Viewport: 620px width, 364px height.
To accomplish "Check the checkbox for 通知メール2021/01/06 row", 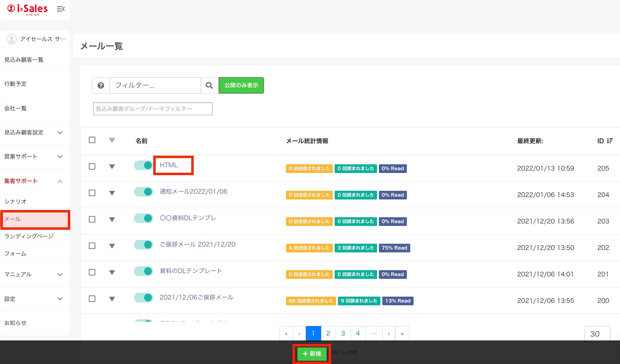I will tap(92, 193).
